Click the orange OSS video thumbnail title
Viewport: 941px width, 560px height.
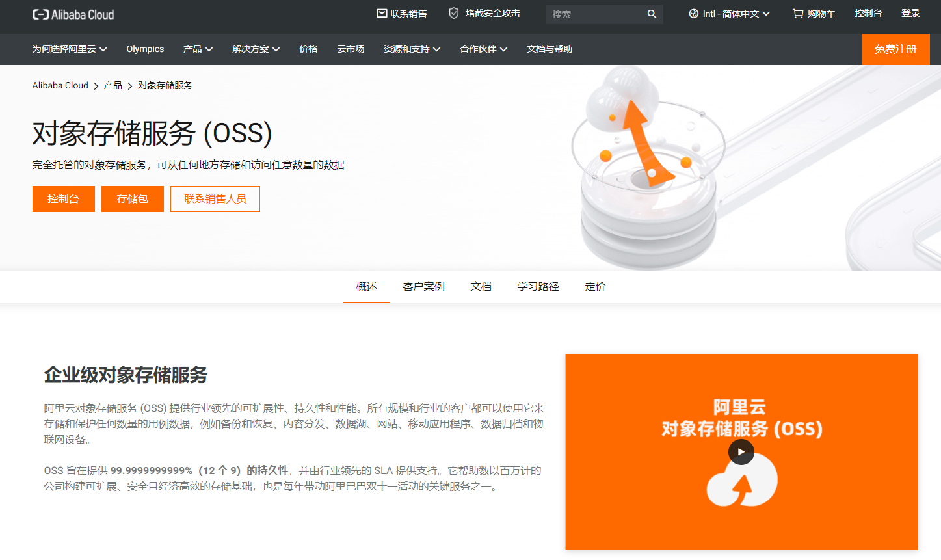click(742, 418)
